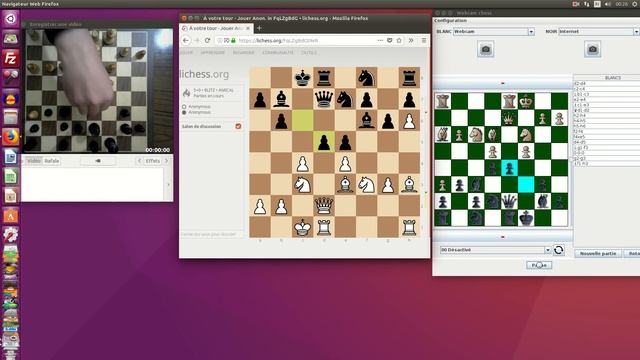Open the APPRENDRE menu on lichess
The width and height of the screenshot is (640, 360).
213,53
